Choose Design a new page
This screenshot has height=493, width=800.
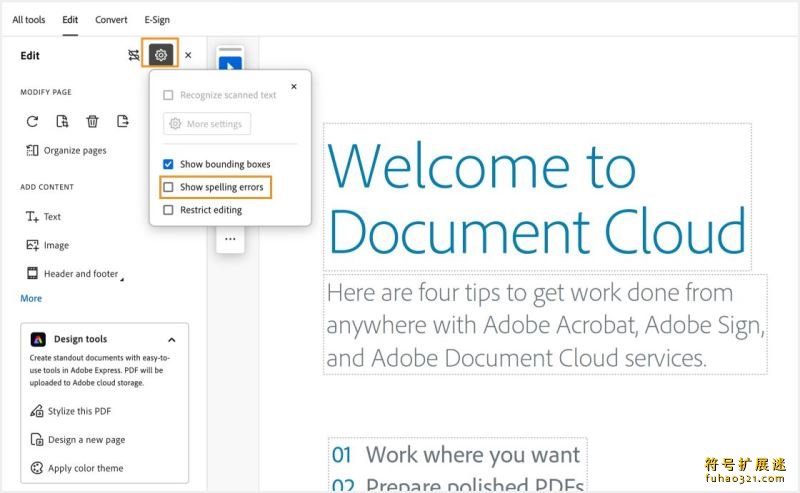pos(78,440)
